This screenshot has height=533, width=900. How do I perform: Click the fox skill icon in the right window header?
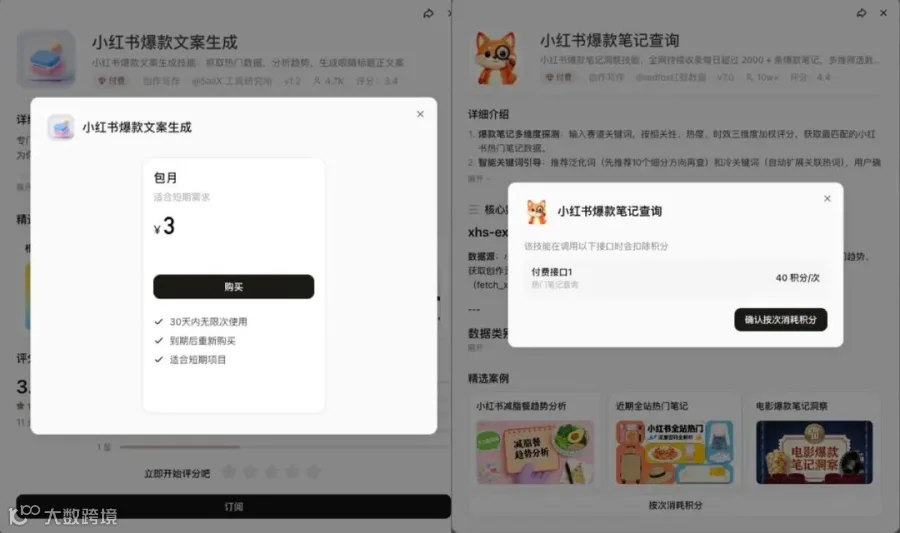point(496,59)
